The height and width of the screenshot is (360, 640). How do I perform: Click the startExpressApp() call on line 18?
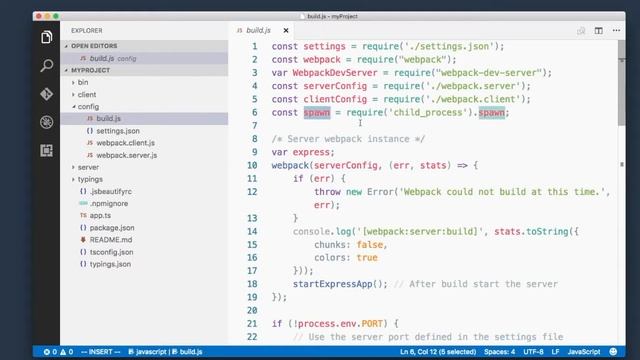[340, 284]
